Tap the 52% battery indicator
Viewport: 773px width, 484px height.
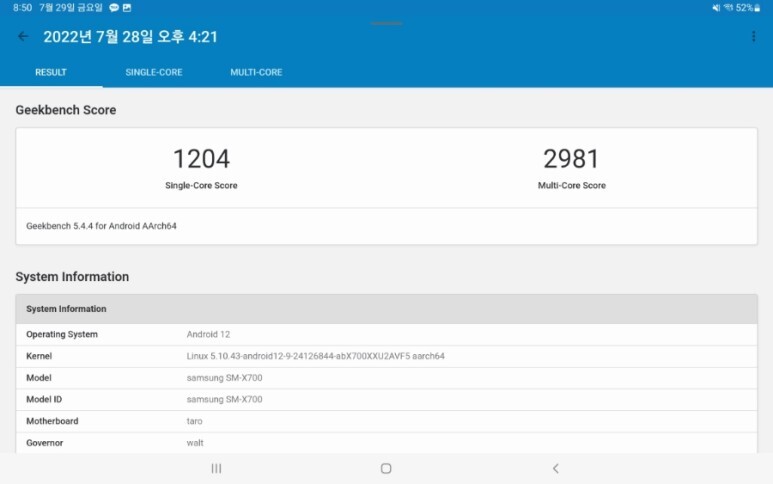(x=748, y=8)
